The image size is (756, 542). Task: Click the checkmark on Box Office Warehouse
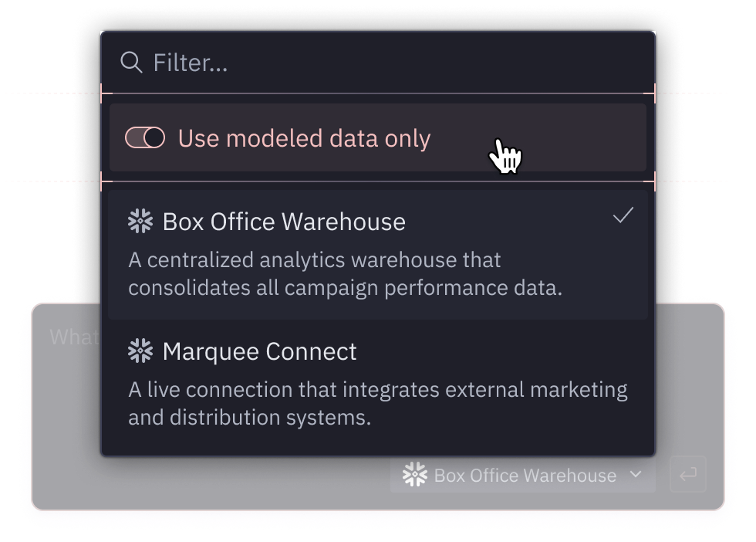pos(623,215)
